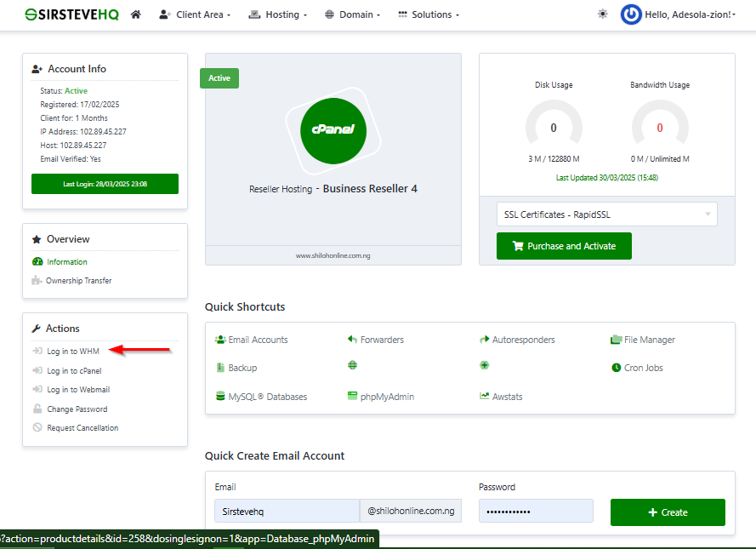Screen dimensions: 756x549
Task: Click the Bandwidth Usage gauge
Action: (660, 123)
